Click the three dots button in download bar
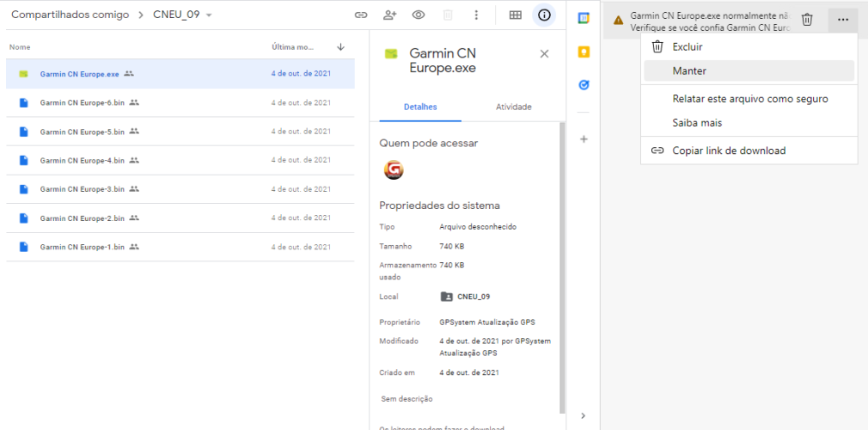Viewport: 868px width, 430px height. click(843, 20)
